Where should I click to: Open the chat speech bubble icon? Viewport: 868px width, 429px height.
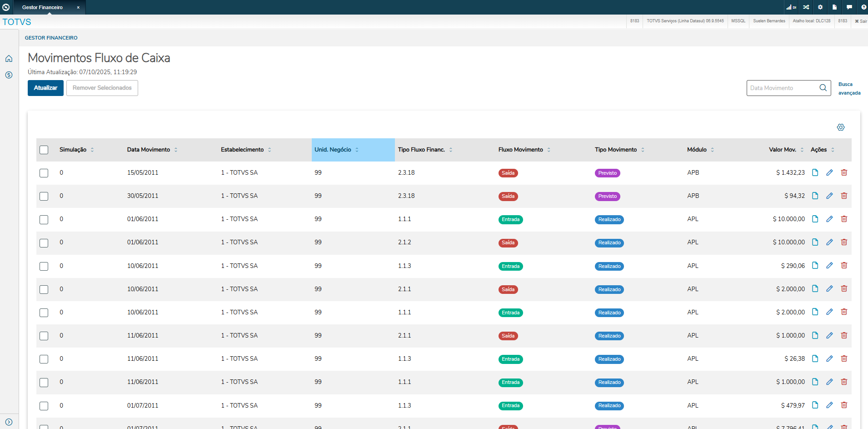849,7
